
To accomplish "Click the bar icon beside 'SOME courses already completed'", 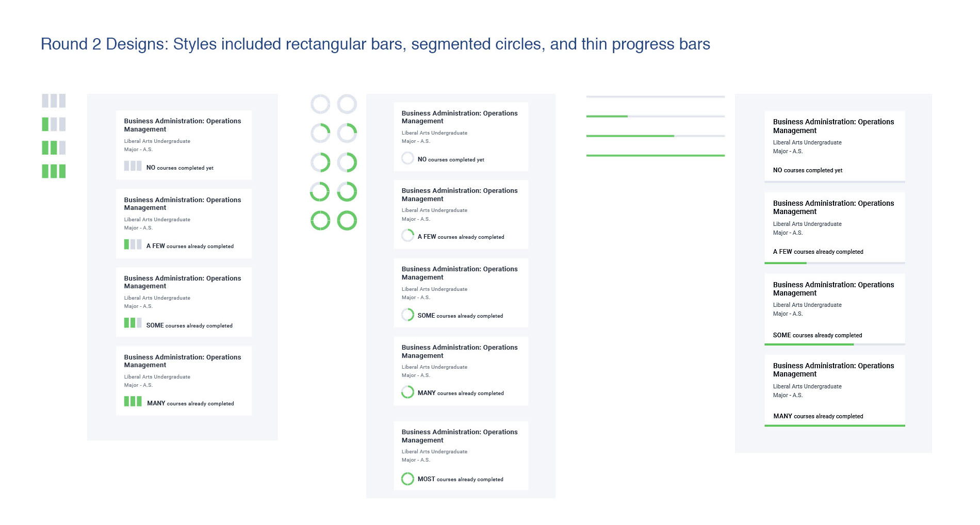I will tap(133, 323).
